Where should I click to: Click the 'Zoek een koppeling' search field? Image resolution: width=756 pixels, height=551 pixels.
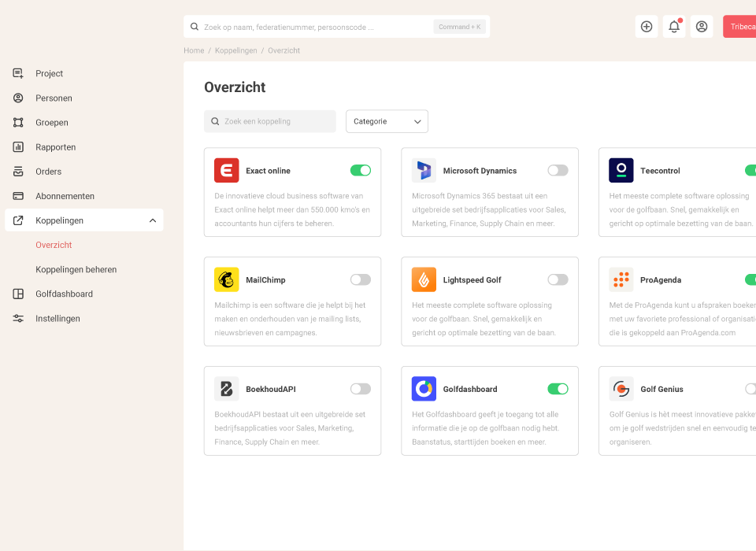click(270, 121)
